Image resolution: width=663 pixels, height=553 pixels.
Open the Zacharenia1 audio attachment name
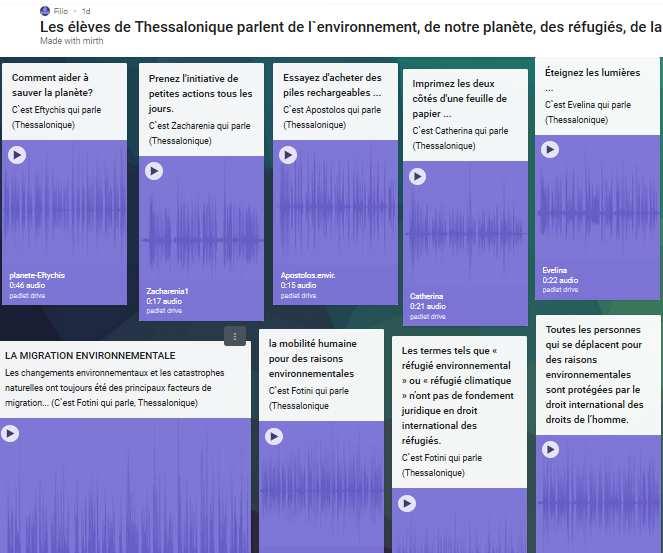tap(168, 291)
